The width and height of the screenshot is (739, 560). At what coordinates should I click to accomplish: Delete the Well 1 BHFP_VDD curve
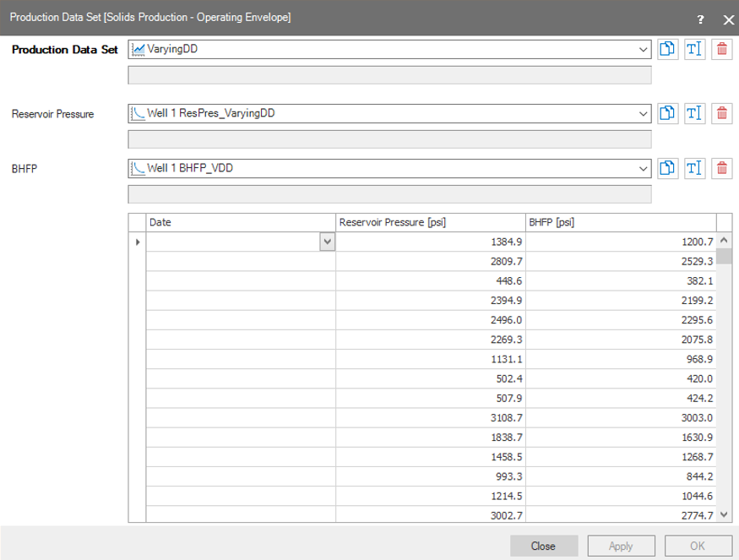722,169
